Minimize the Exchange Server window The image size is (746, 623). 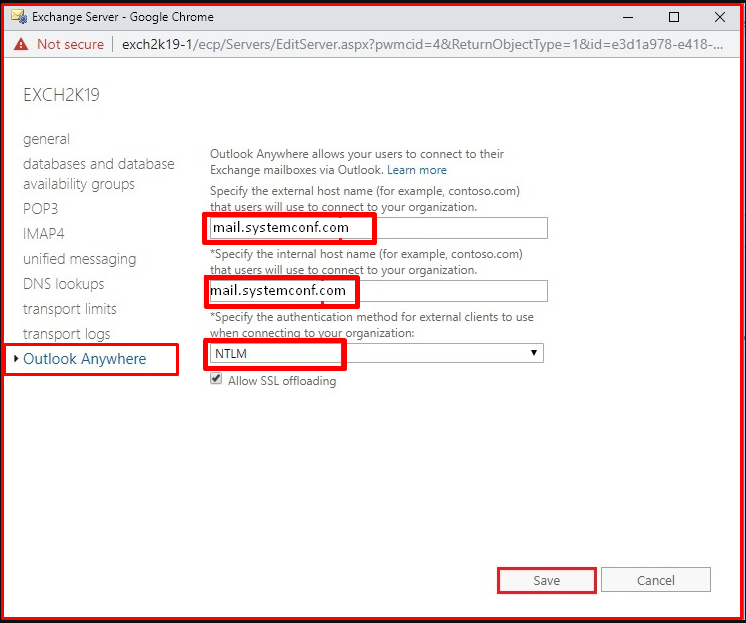[628, 17]
